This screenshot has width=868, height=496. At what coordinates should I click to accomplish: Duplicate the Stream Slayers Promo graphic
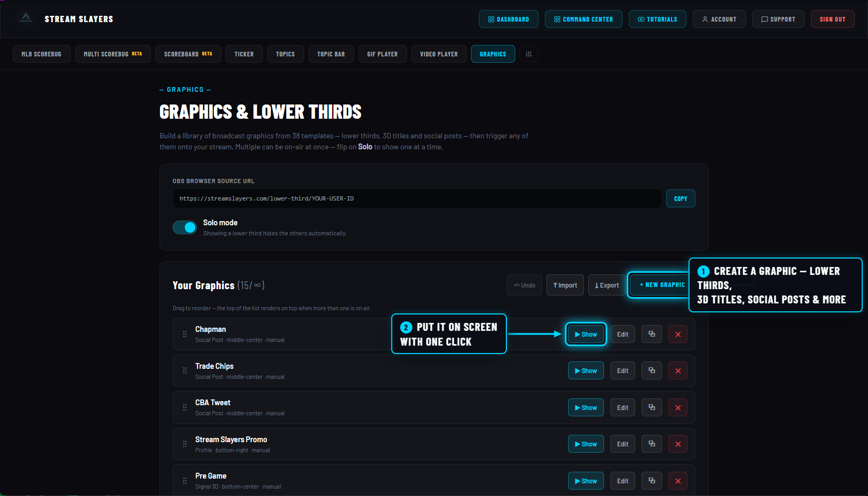(x=652, y=444)
